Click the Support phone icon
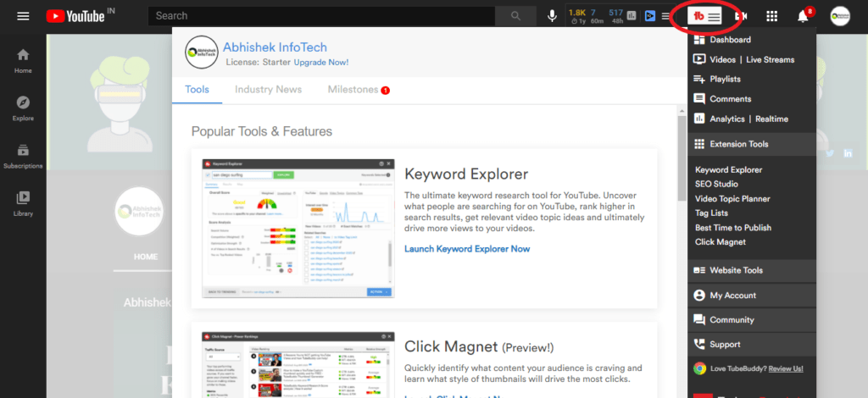 click(x=699, y=345)
